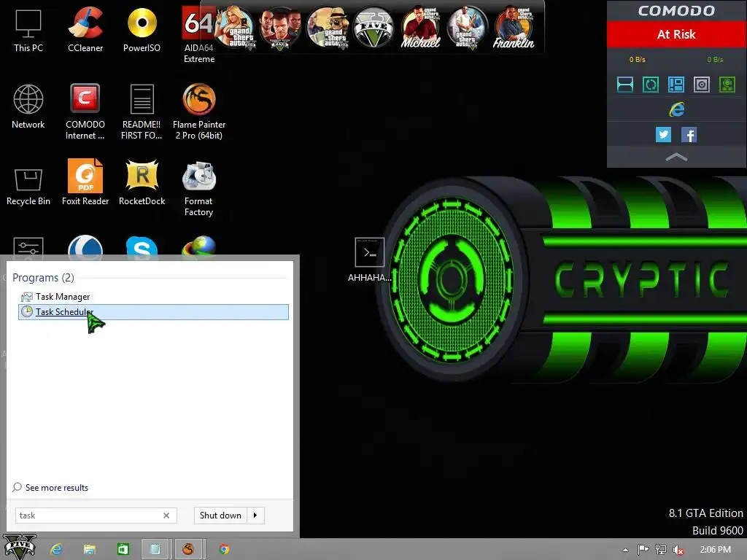The width and height of the screenshot is (747, 560).
Task: Click the GTA V Start button
Action: 20,548
